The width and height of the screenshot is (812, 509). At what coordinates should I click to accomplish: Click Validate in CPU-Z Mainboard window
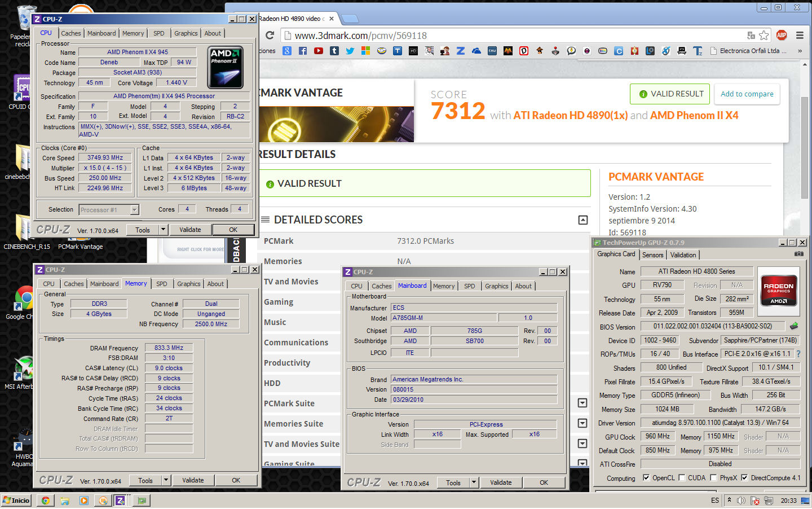point(501,482)
